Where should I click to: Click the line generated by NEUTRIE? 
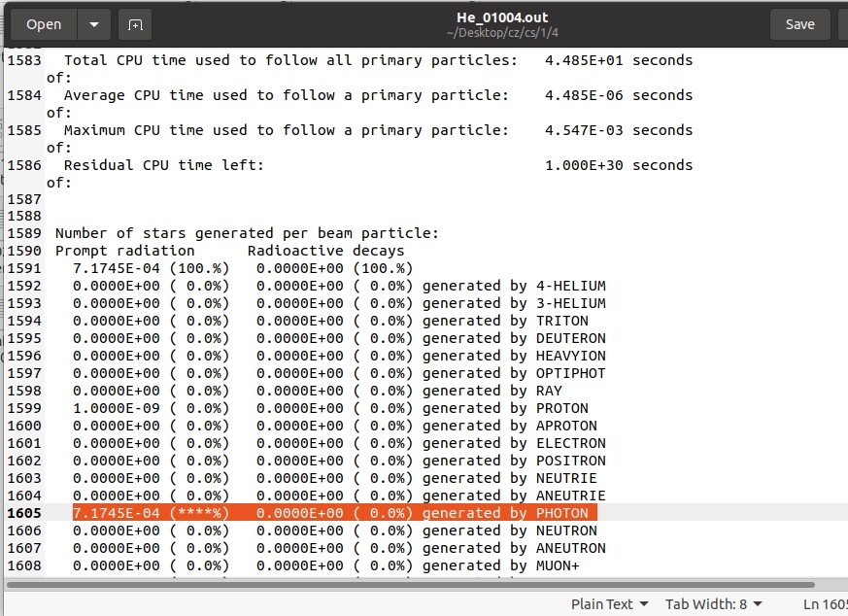335,478
